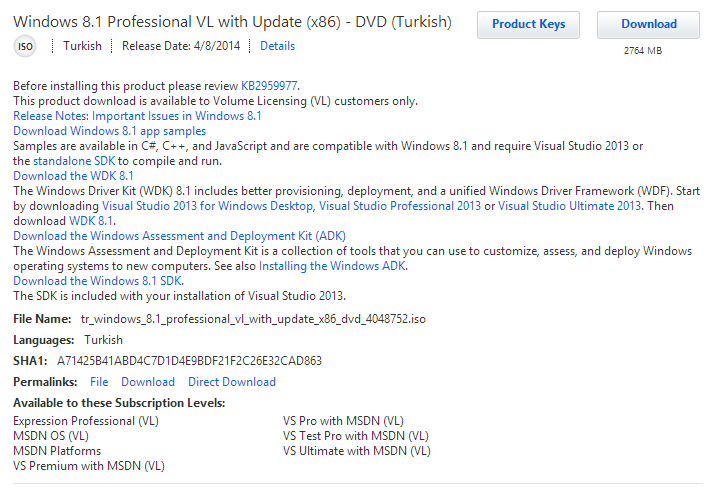Click Download the WDK 8.1 link
The width and height of the screenshot is (716, 488).
(x=73, y=176)
